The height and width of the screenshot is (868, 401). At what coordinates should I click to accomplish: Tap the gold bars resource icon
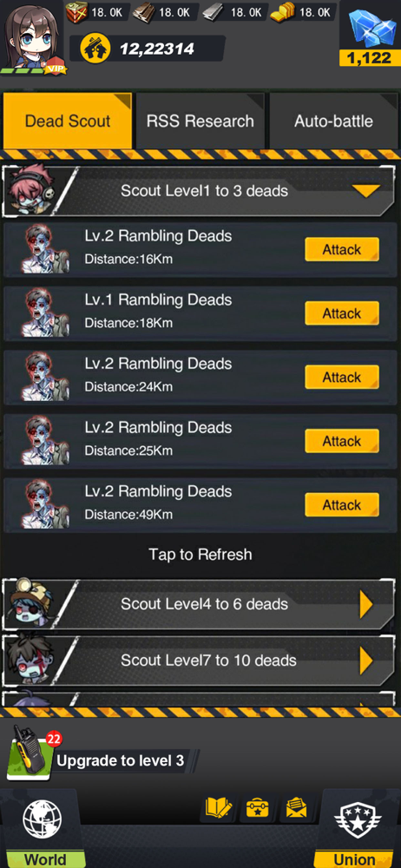[x=282, y=11]
